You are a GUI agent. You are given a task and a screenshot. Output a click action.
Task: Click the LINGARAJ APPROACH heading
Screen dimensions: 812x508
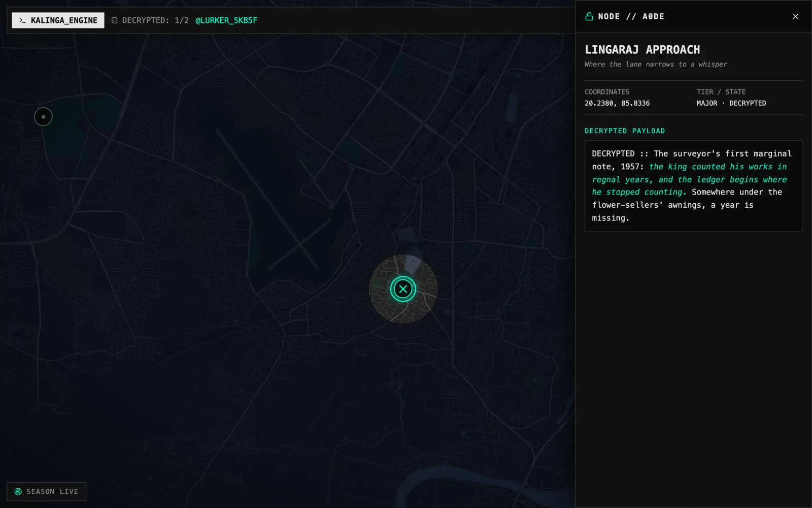[x=642, y=50]
